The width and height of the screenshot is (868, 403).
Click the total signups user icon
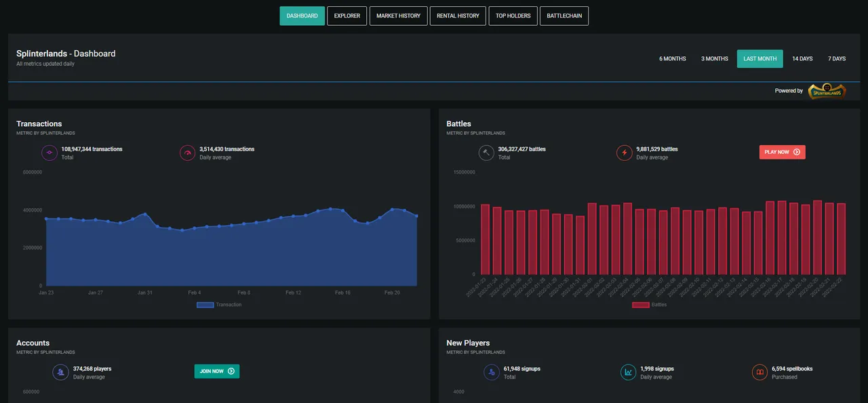click(492, 372)
